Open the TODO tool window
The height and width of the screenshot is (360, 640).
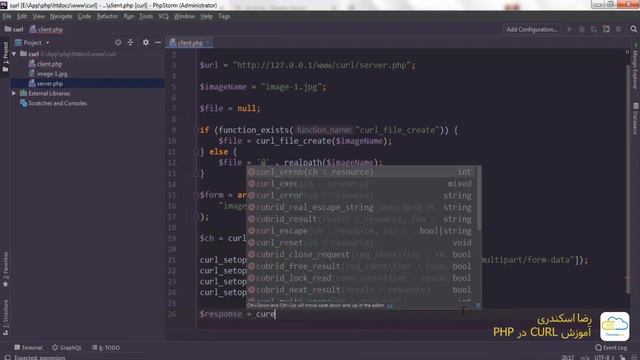click(x=106, y=348)
